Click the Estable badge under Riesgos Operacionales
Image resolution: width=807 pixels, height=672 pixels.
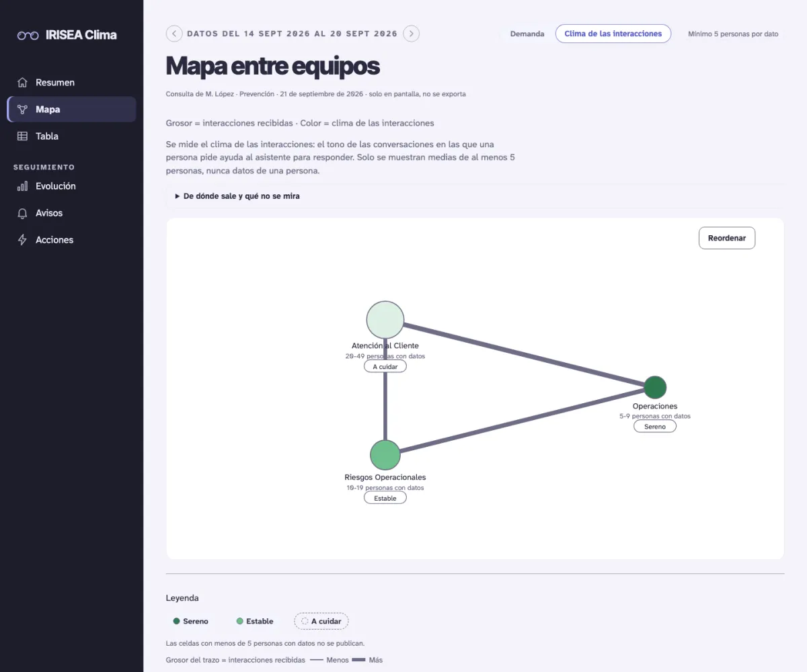click(x=385, y=498)
